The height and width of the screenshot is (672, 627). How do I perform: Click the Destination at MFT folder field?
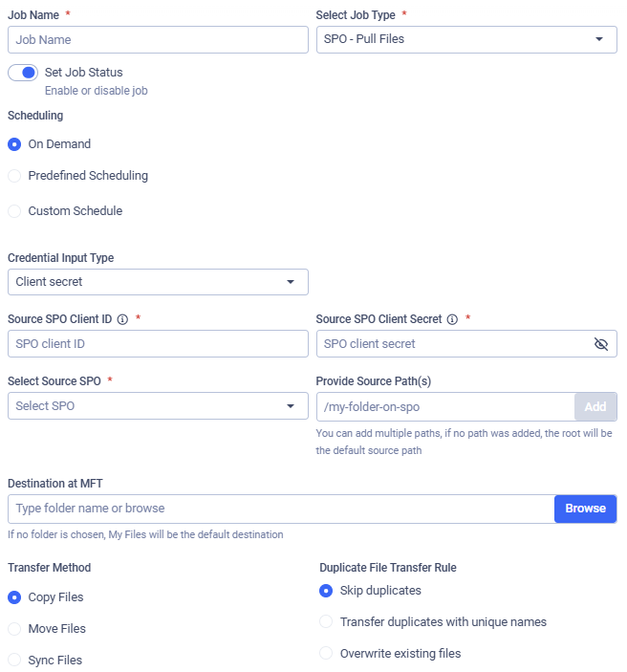280,509
